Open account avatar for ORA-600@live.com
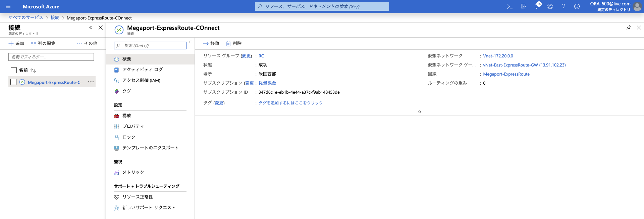The width and height of the screenshot is (644, 219). [637, 6]
